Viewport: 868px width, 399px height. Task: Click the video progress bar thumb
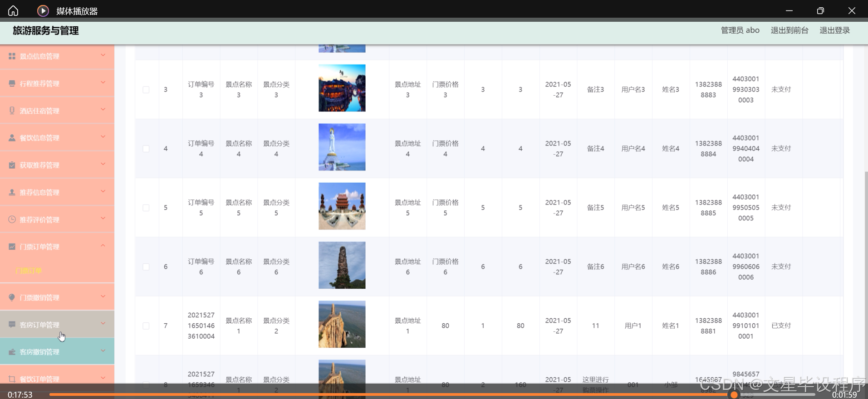point(734,395)
